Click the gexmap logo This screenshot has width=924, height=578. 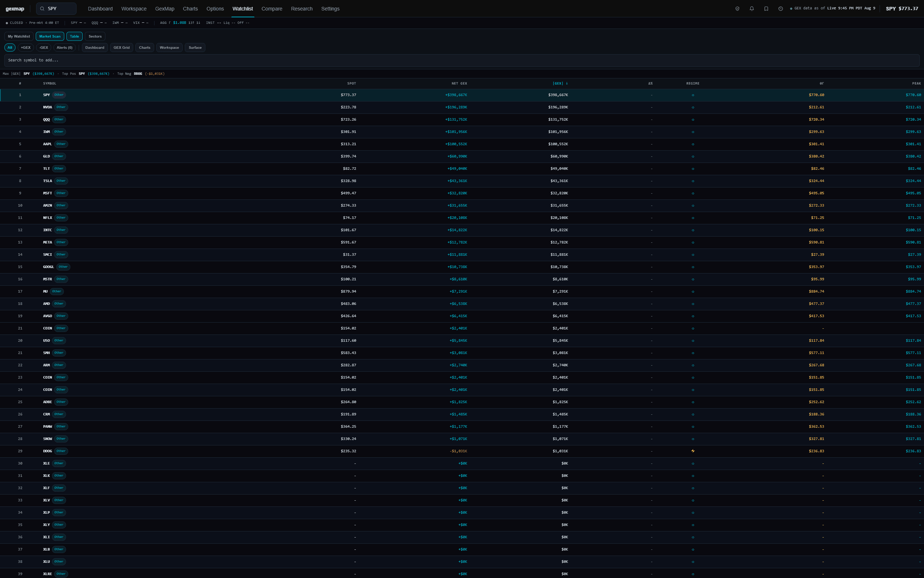[15, 9]
